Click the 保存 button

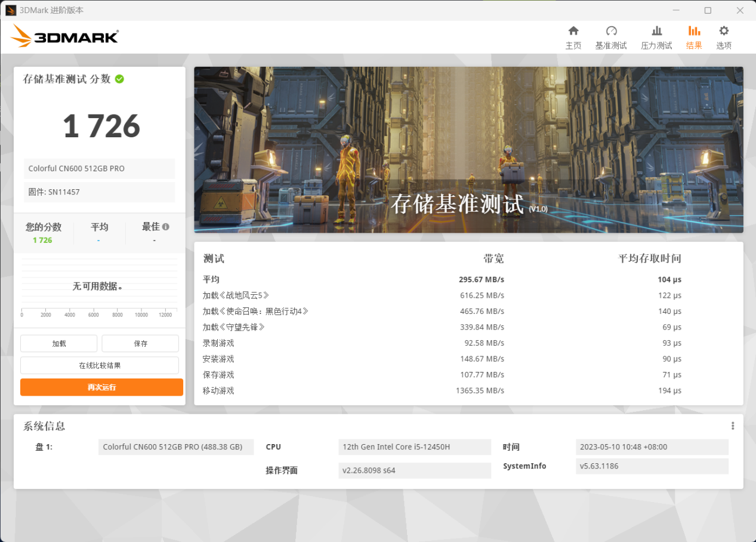point(140,343)
